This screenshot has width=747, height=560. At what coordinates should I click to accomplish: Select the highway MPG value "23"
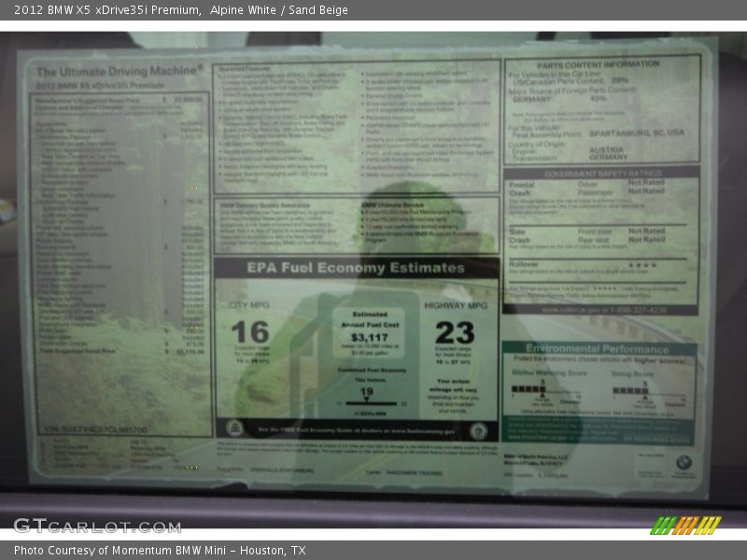(x=455, y=332)
